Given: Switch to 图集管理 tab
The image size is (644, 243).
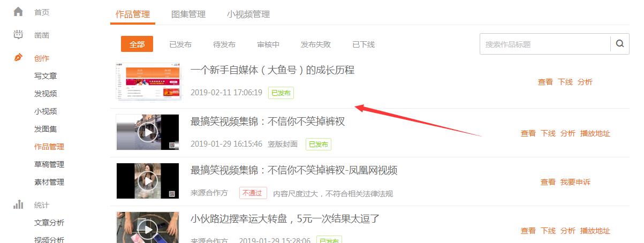Looking at the screenshot, I should [x=188, y=14].
